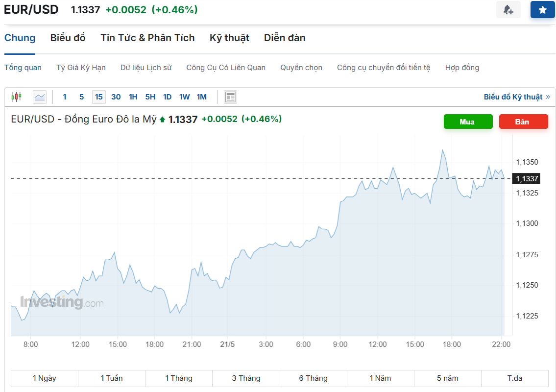Add EUR/USD to watchlist with star

(x=542, y=10)
